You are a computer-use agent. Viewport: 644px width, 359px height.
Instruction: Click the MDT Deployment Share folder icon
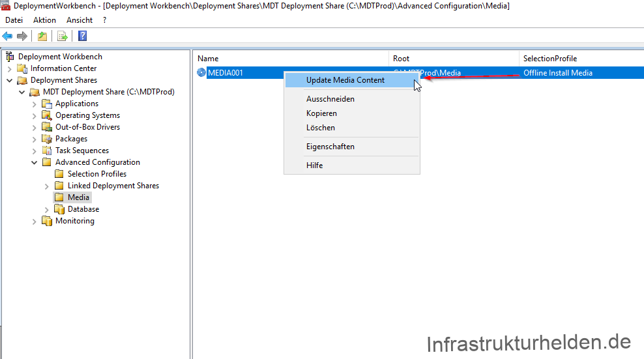(x=35, y=92)
